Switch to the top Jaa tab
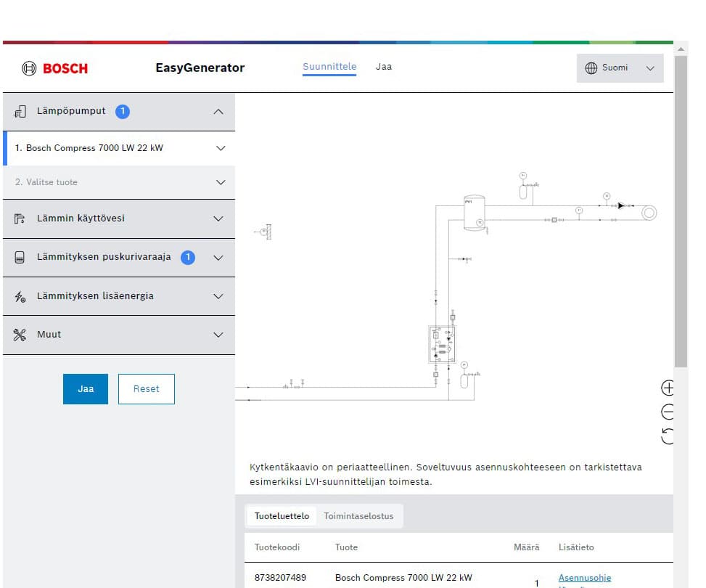 coord(384,67)
